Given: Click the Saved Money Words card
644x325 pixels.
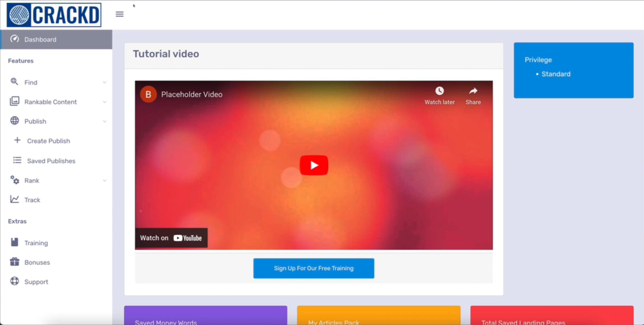Looking at the screenshot, I should (x=206, y=315).
